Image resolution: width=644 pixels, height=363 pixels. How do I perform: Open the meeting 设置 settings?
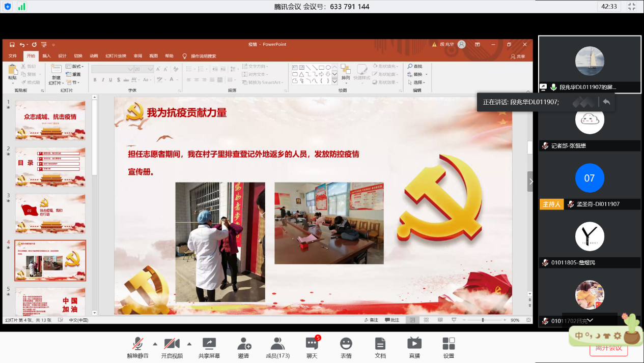[449, 347]
